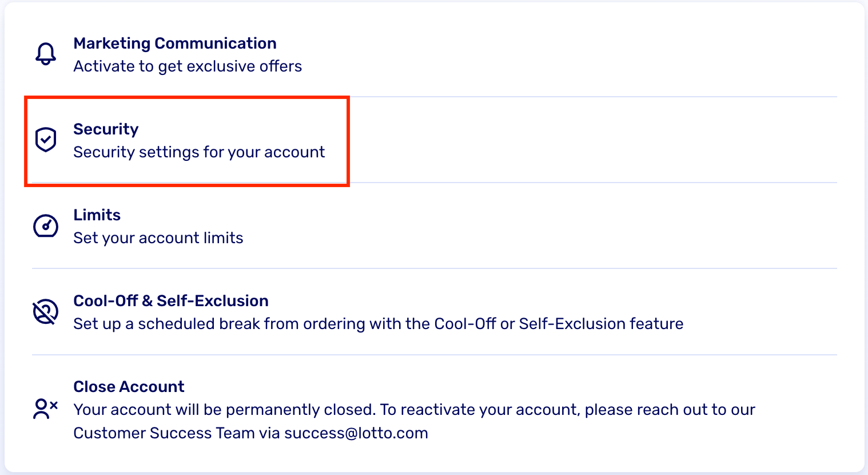Open the Security heading

106,129
